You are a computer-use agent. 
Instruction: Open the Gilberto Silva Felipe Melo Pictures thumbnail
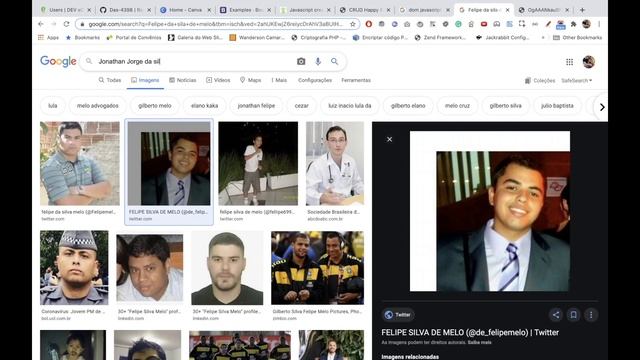[x=317, y=268]
